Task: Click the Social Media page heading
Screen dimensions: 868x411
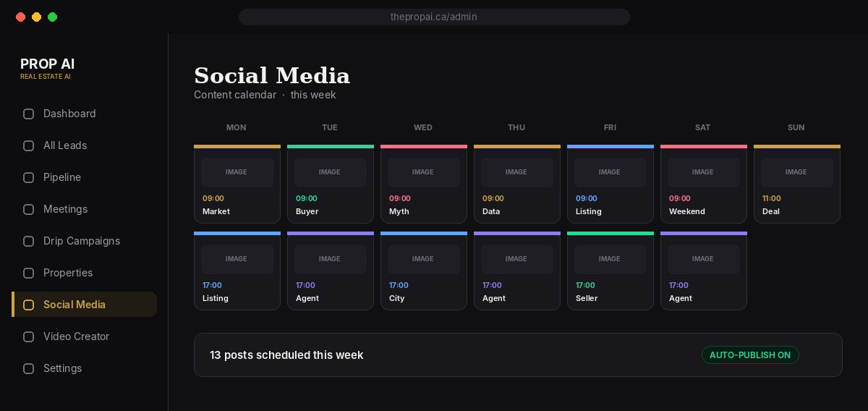Action: coord(272,75)
